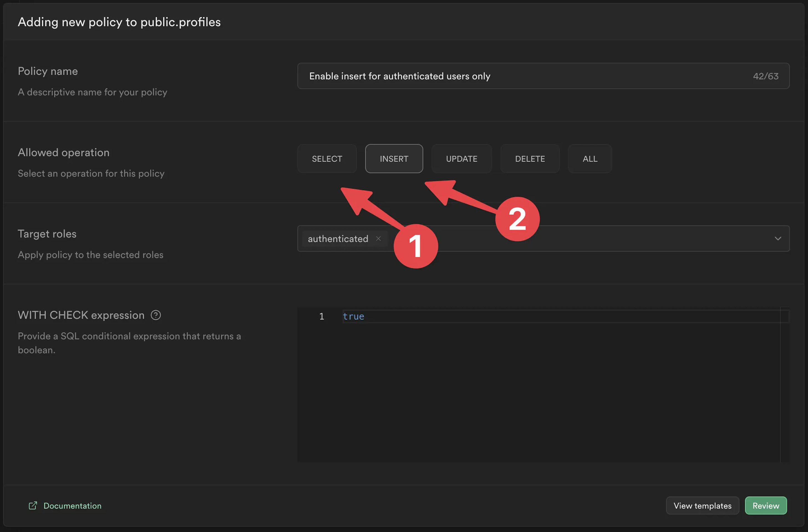
Task: Focus the Policy name text field
Action: pyautogui.click(x=509, y=76)
